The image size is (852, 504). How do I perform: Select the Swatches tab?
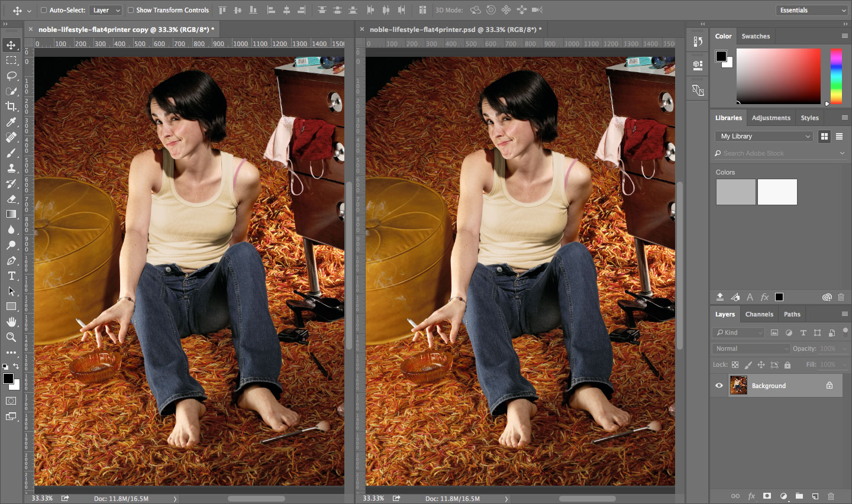click(756, 36)
